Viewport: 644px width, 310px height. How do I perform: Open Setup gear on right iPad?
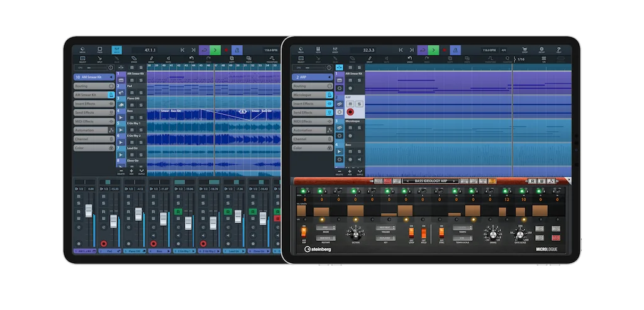(x=541, y=50)
